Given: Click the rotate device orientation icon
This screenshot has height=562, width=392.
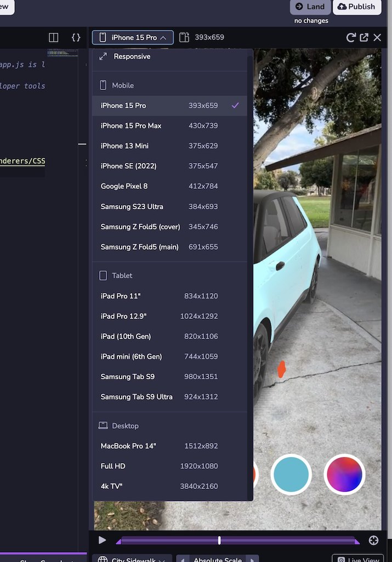Looking at the screenshot, I should pos(184,37).
